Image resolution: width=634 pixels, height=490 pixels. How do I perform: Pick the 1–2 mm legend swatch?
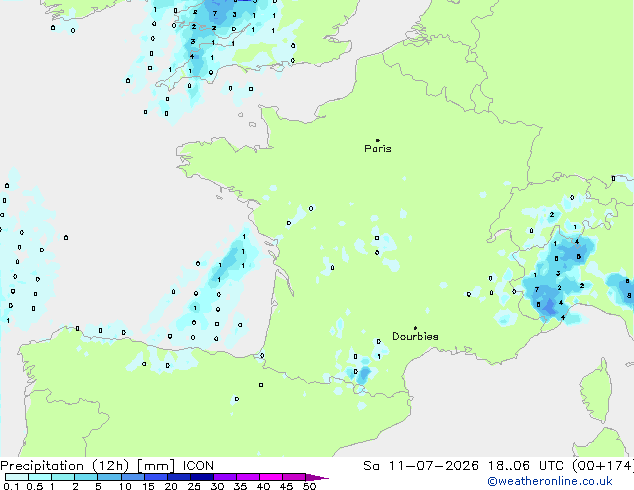tap(63, 477)
